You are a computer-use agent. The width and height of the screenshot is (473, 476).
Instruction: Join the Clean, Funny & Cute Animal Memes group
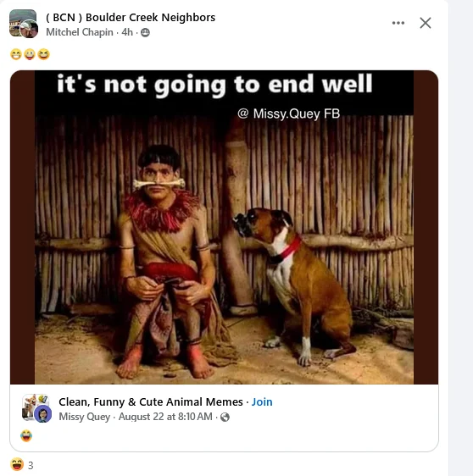[x=262, y=402]
